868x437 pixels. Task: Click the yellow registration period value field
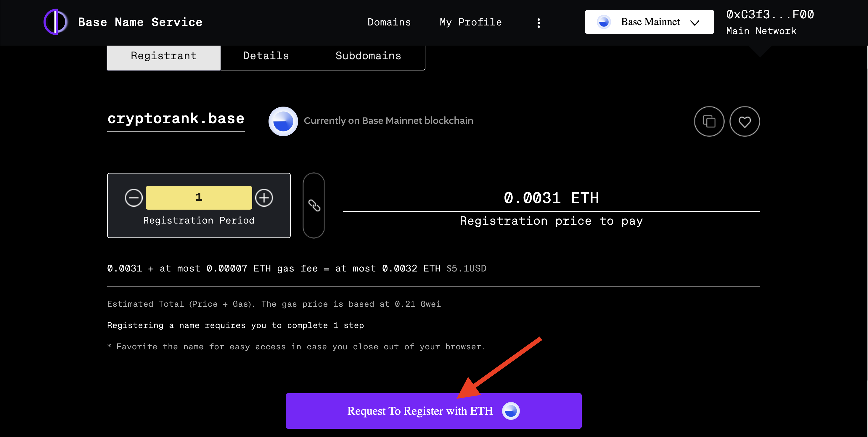pyautogui.click(x=199, y=197)
